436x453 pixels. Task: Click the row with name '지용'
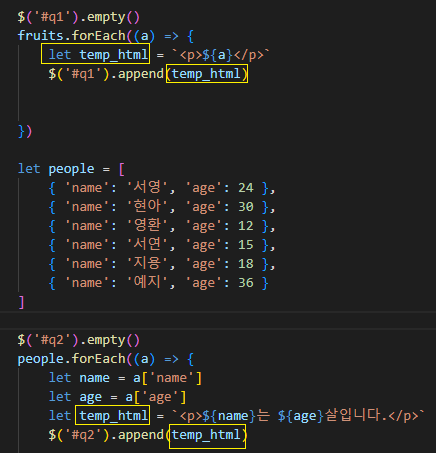162,264
